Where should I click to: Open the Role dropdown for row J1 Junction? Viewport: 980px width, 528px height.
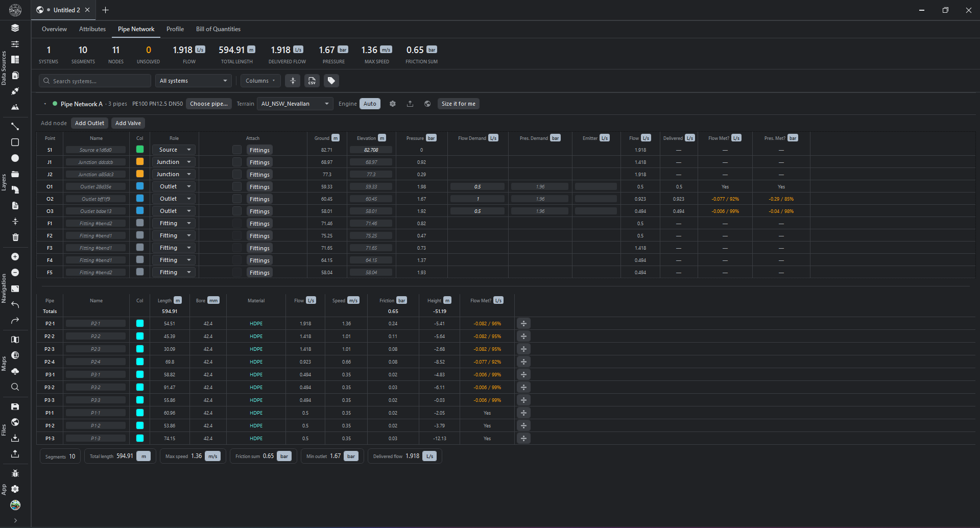click(x=174, y=162)
